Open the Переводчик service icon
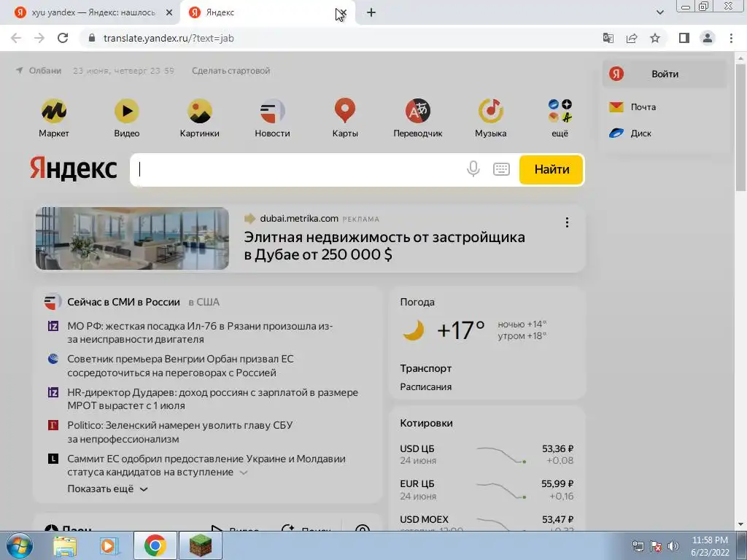The width and height of the screenshot is (747, 560). click(x=418, y=111)
